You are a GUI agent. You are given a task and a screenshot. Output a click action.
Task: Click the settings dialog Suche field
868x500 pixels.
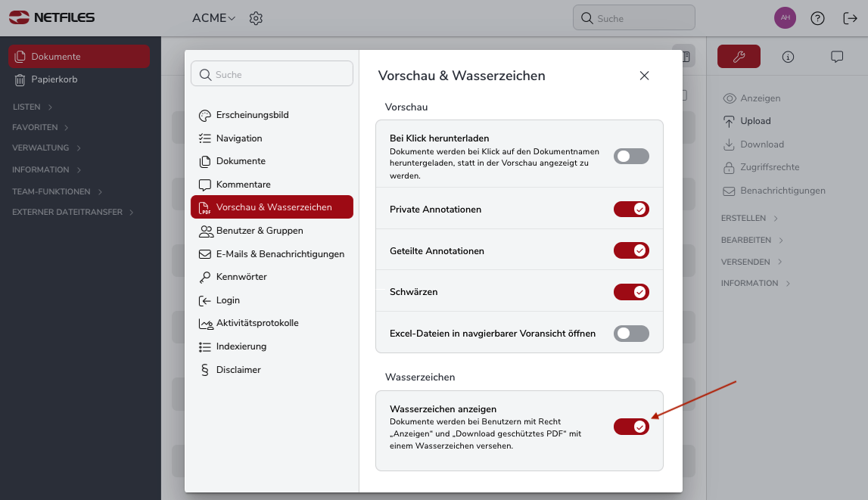coord(272,74)
